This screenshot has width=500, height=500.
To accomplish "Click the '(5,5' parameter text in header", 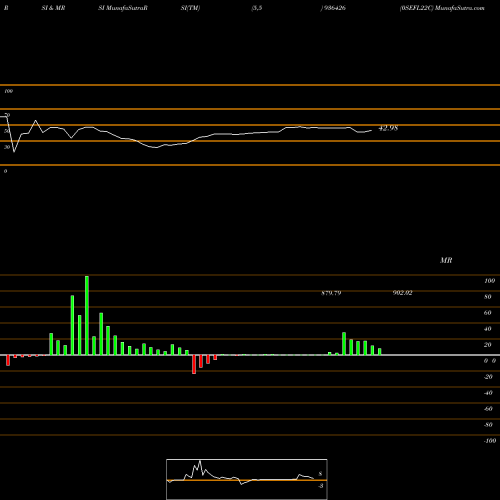I will [257, 8].
